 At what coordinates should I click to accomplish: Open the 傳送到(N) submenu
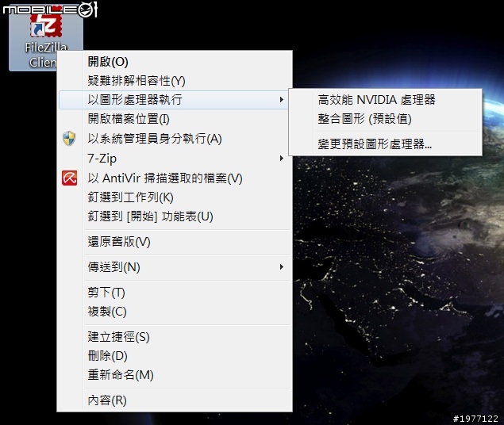coord(175,267)
